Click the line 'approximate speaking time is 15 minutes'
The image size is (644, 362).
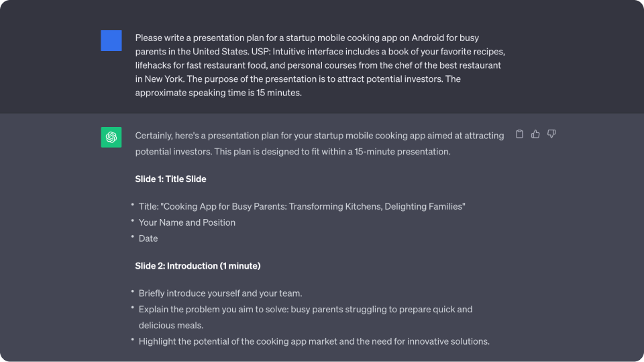pos(218,93)
